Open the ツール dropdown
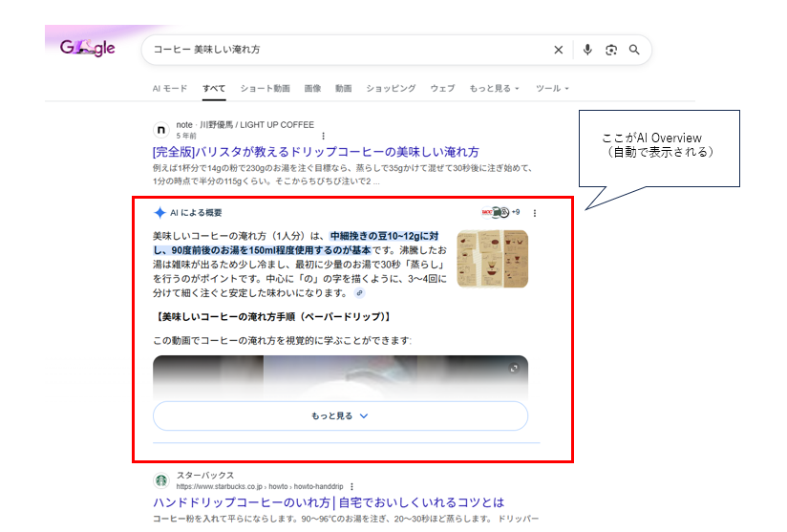Viewport: 787px width, 532px height. pos(552,89)
